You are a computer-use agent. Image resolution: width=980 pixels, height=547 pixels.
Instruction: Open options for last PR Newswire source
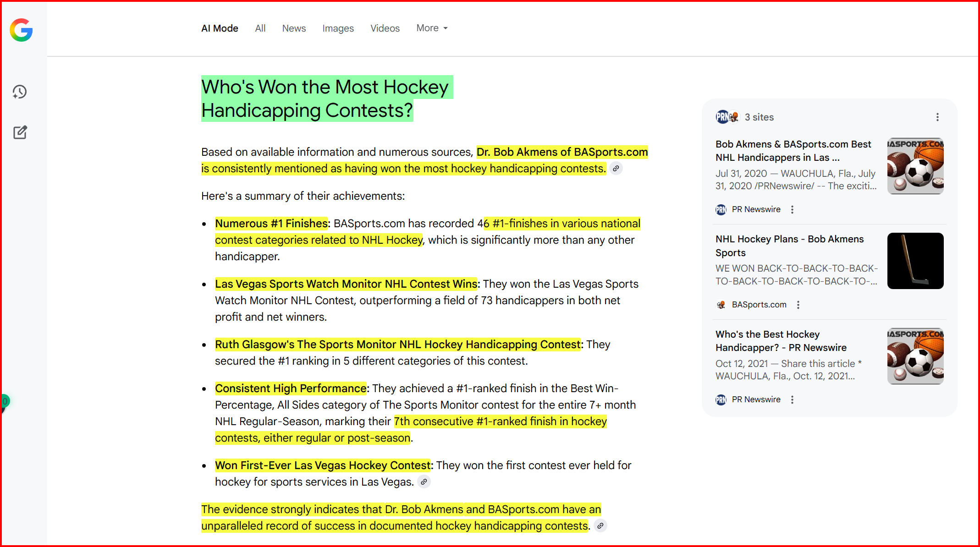792,399
